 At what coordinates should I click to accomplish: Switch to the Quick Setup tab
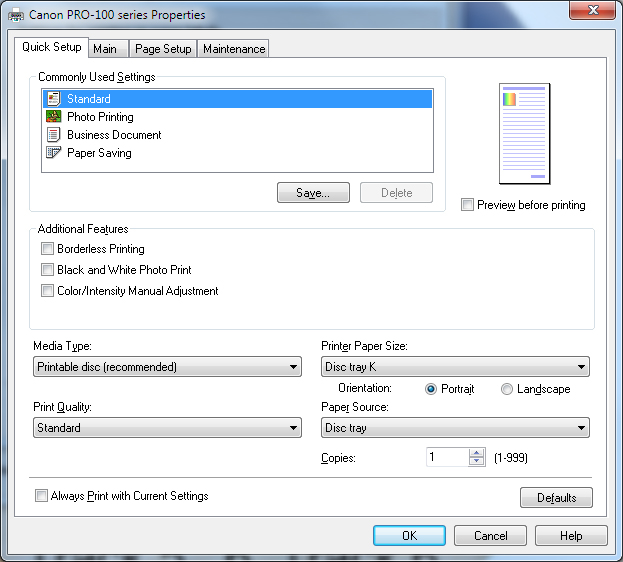pos(52,47)
